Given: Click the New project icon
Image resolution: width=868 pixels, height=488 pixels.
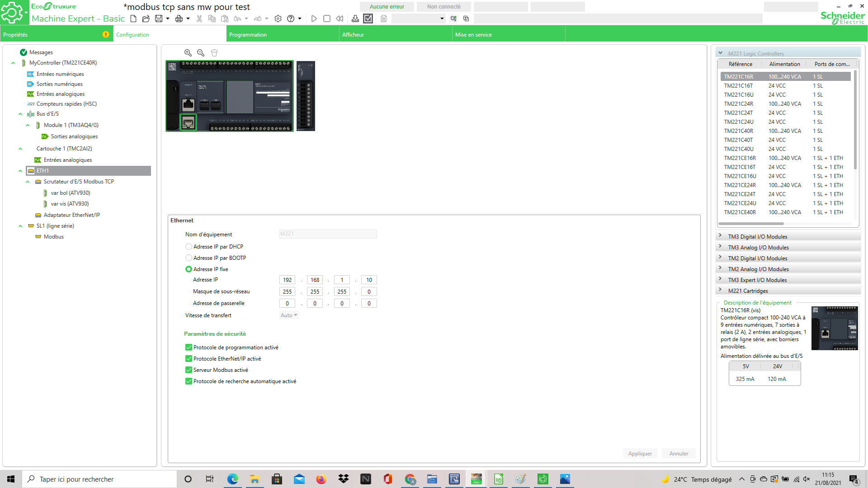Looking at the screenshot, I should coord(133,19).
